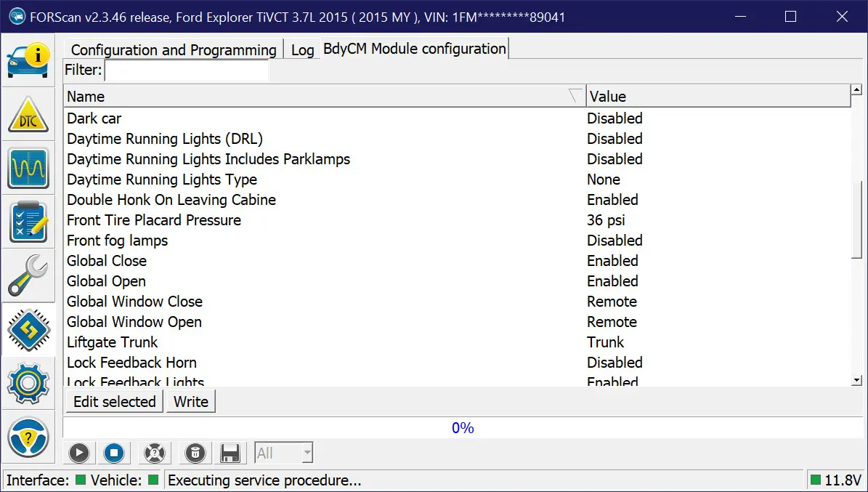Click the scroll up arrow of the list
This screenshot has height=492, width=868.
click(857, 89)
